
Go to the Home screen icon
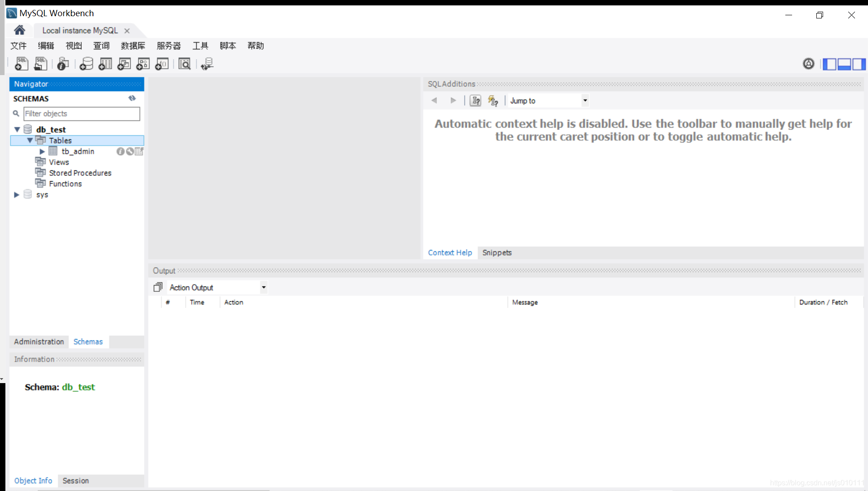(x=19, y=30)
